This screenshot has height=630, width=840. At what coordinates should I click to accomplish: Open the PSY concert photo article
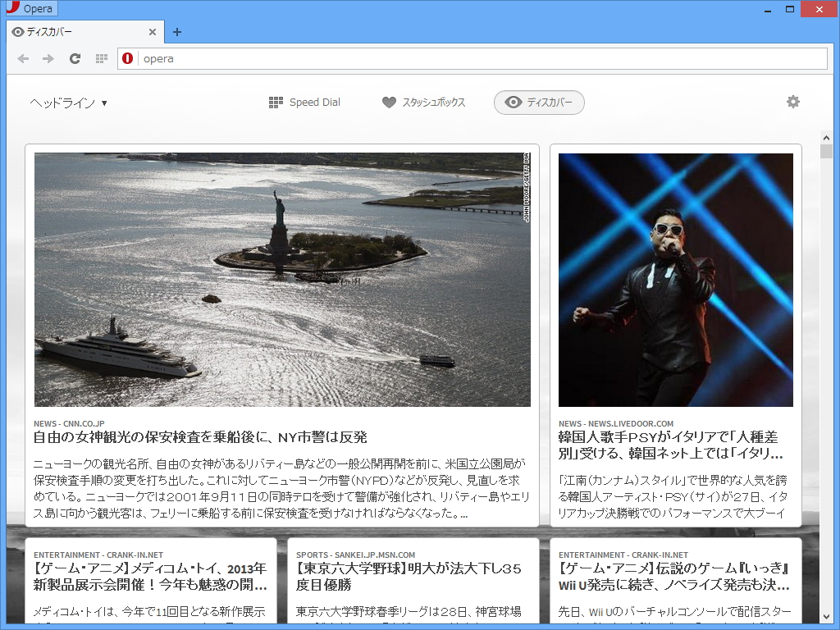tap(676, 280)
